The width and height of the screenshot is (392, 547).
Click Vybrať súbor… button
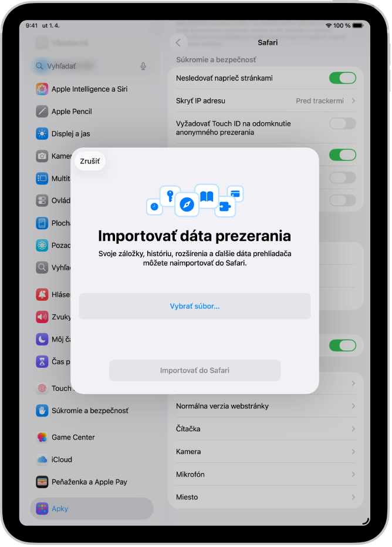pyautogui.click(x=195, y=306)
